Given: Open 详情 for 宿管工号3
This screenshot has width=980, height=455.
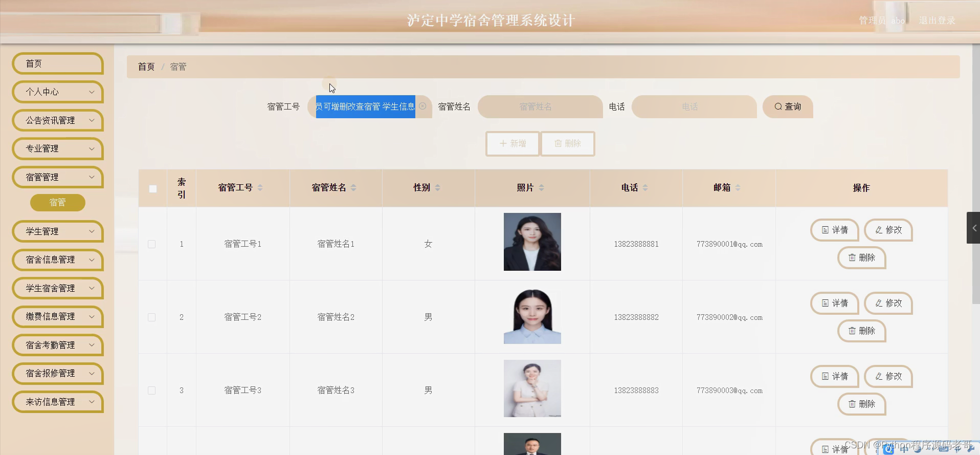Looking at the screenshot, I should point(835,377).
